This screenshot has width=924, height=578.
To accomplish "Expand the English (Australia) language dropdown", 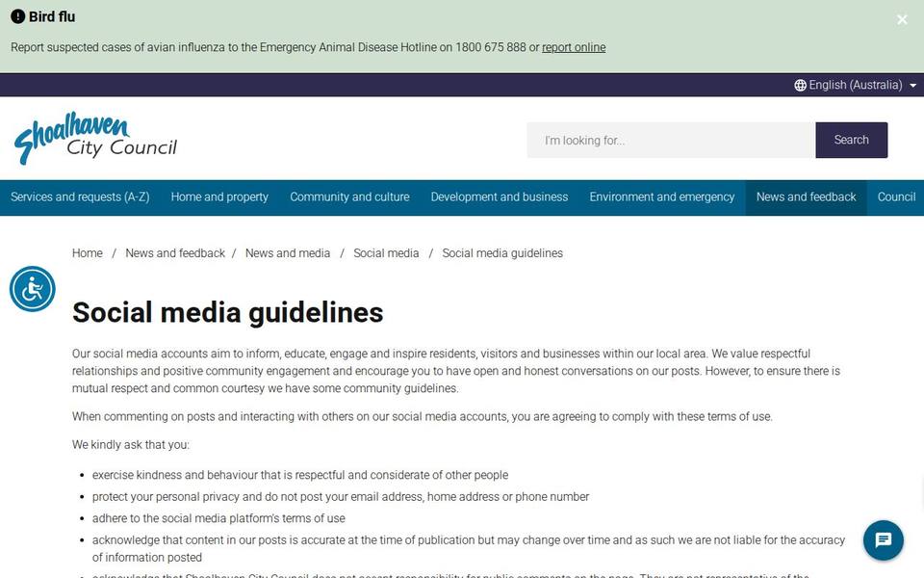I will point(855,85).
